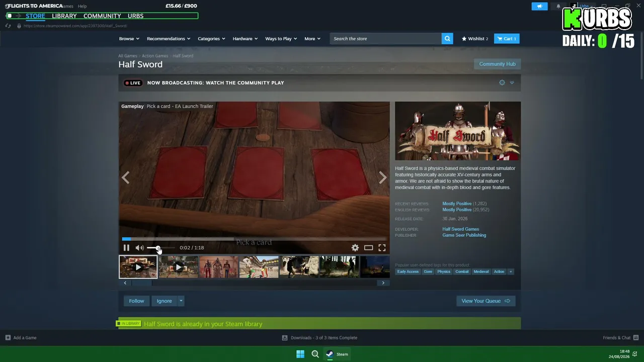The image size is (644, 362).
Task: Open Game Seer Publishing publisher link
Action: (x=464, y=235)
